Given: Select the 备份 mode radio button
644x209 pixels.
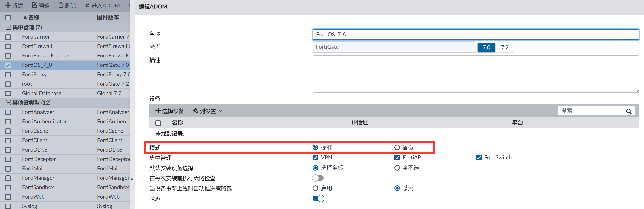Looking at the screenshot, I should click(397, 147).
